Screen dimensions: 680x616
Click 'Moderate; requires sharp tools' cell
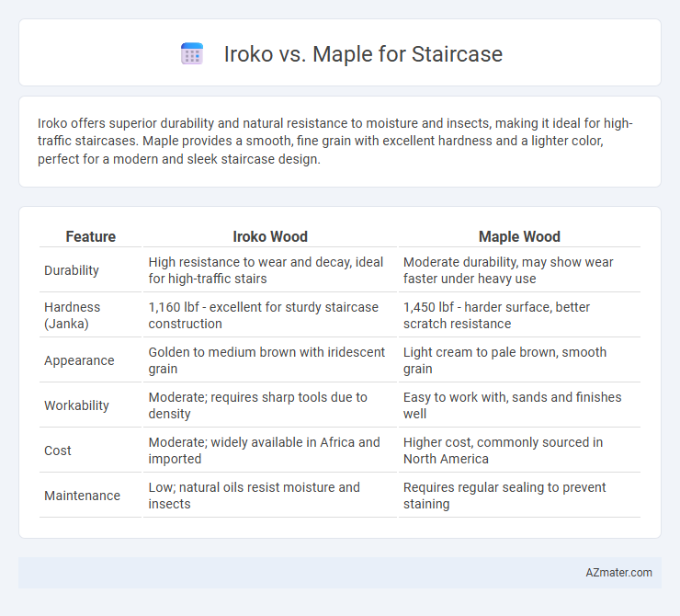click(270, 405)
